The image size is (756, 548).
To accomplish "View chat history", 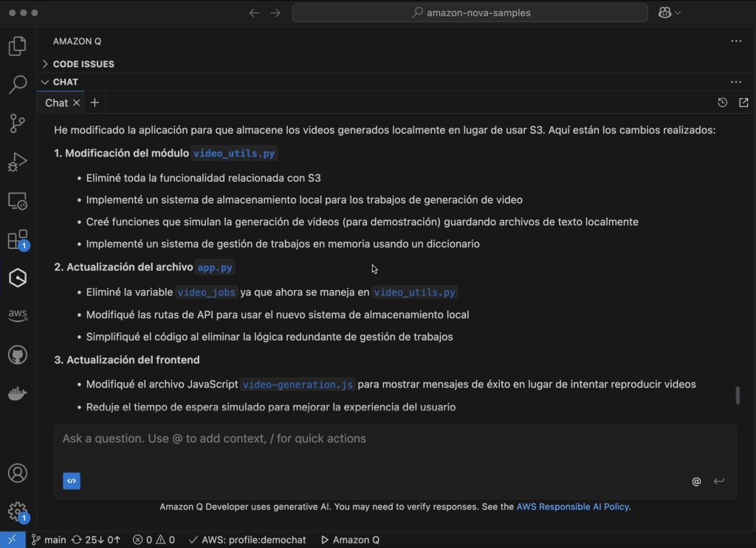I will coord(722,102).
